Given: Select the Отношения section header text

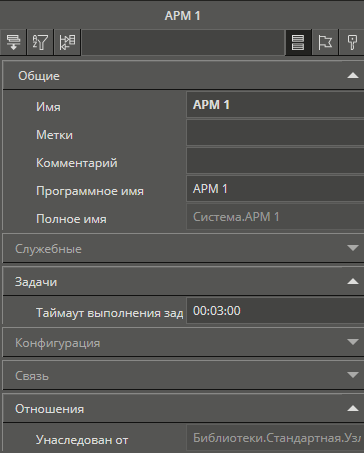Looking at the screenshot, I should pos(50,409).
